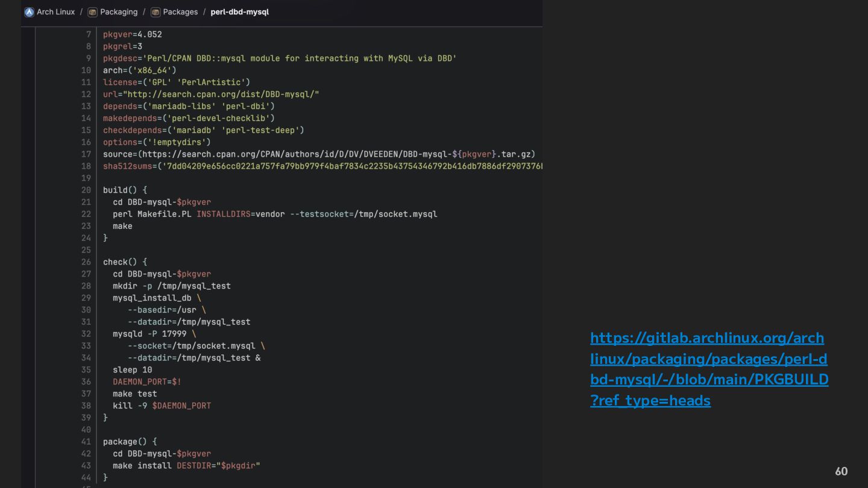Screen dimensions: 868x488
Task: Click the source= DBD-mysql tar.gz line
Action: (319, 154)
